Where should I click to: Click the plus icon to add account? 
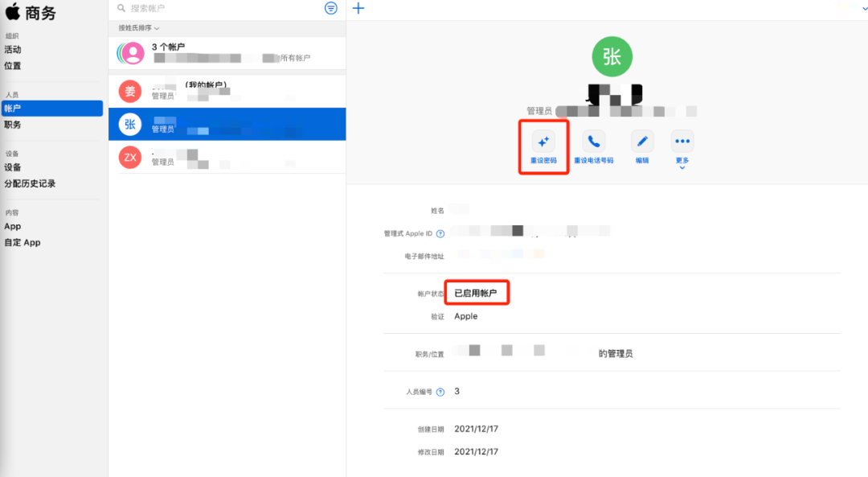coord(358,8)
